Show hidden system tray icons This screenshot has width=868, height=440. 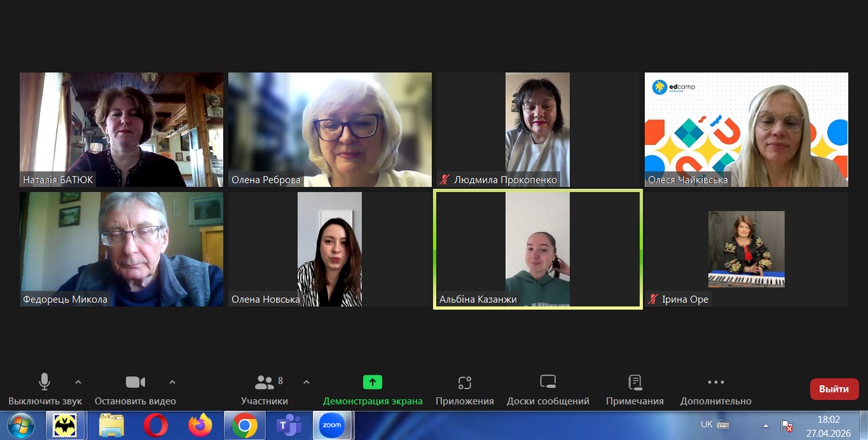point(766,426)
